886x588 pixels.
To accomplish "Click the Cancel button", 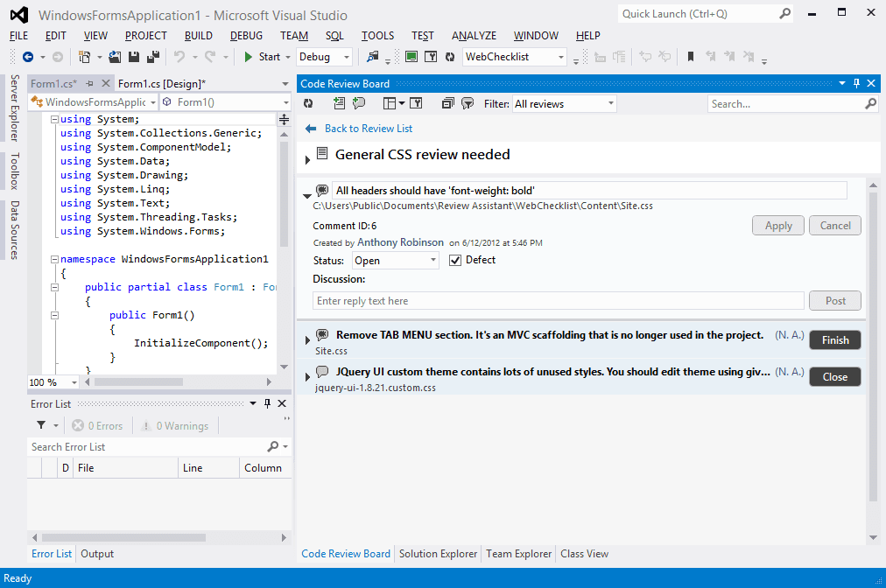I will (835, 226).
